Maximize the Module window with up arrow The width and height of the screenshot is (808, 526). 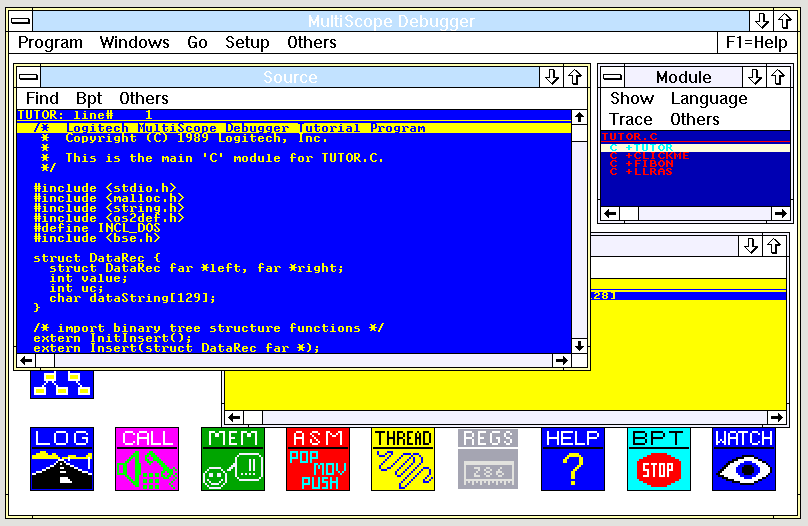pyautogui.click(x=778, y=77)
